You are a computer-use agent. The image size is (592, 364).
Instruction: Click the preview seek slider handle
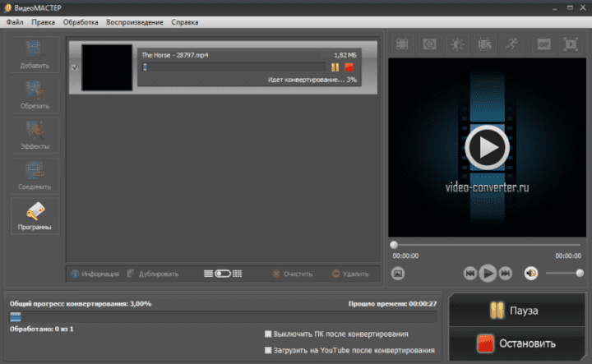point(394,245)
